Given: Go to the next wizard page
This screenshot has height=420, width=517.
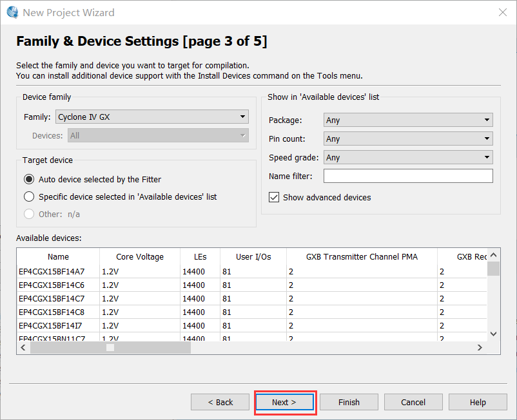Looking at the screenshot, I should click(284, 402).
